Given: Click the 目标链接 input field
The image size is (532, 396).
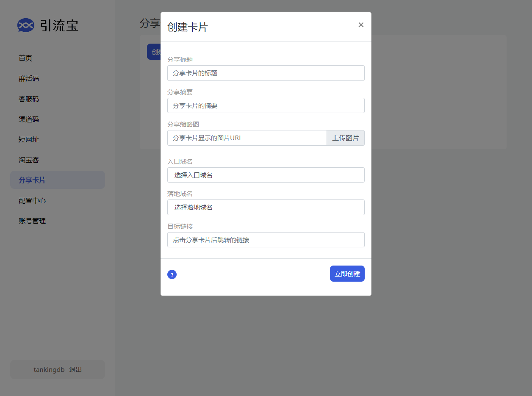Looking at the screenshot, I should pyautogui.click(x=266, y=240).
